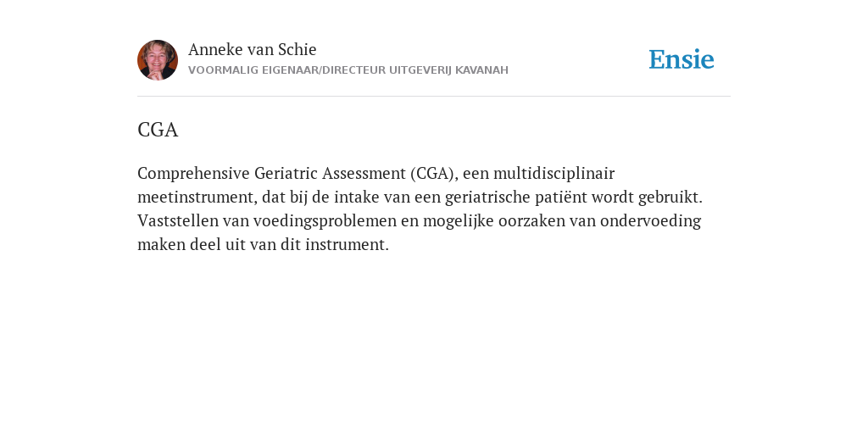The image size is (868, 434).
Task: Click the CGA heading
Action: (x=158, y=130)
